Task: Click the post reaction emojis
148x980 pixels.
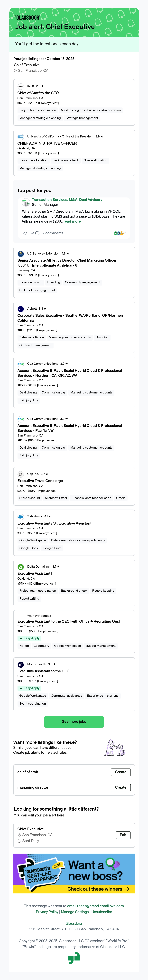Action: point(119,233)
